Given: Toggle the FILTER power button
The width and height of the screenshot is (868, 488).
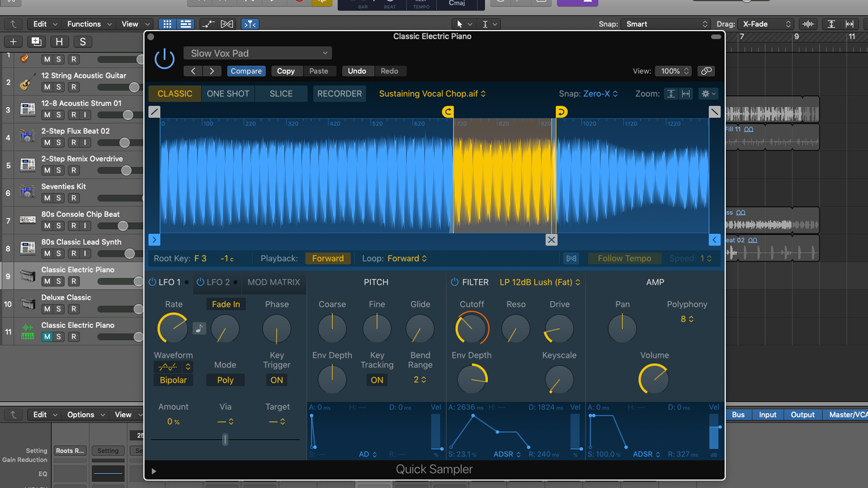Looking at the screenshot, I should click(454, 282).
